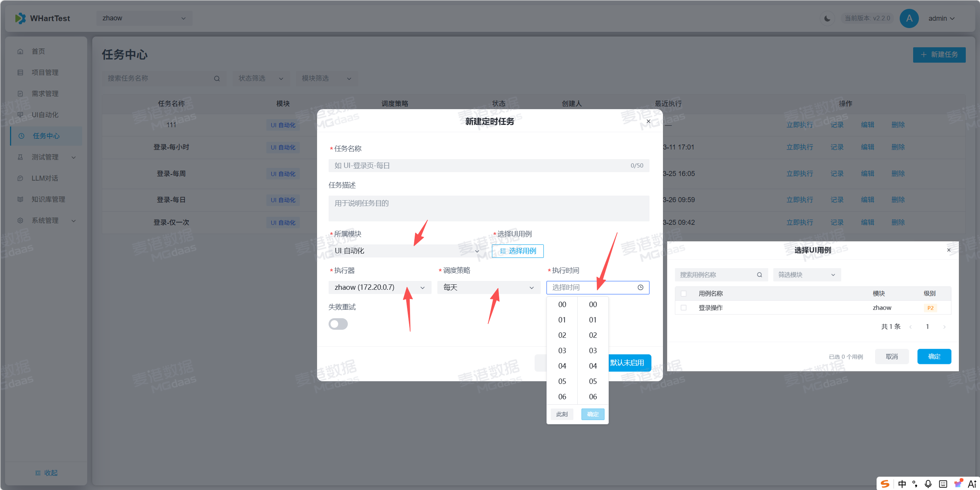This screenshot has width=980, height=490.
Task: Click search icon in 搜索用例名称 box
Action: (x=759, y=275)
